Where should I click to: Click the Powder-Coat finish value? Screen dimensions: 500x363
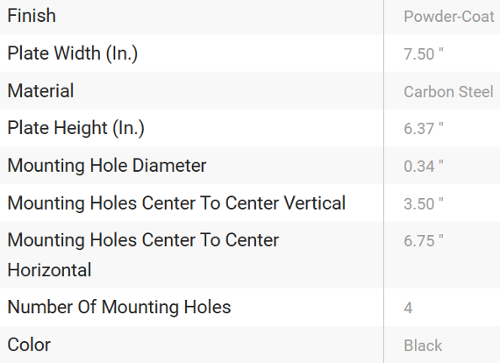(x=449, y=17)
